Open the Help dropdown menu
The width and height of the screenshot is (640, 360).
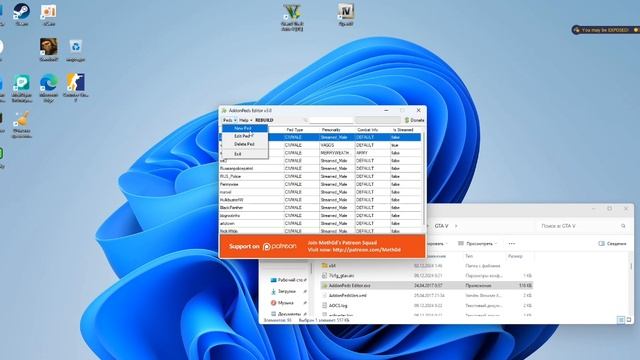pyautogui.click(x=245, y=120)
